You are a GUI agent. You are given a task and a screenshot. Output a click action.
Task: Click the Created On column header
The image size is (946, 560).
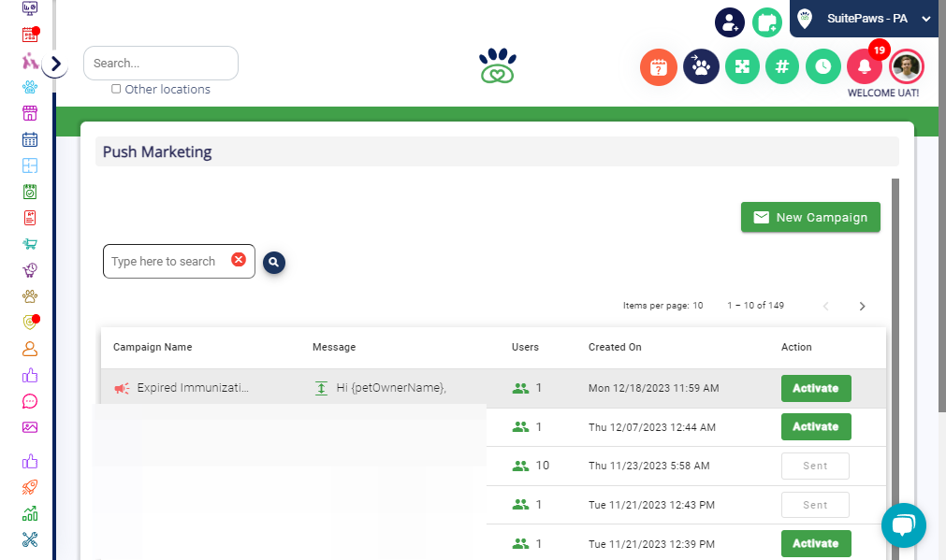click(615, 347)
